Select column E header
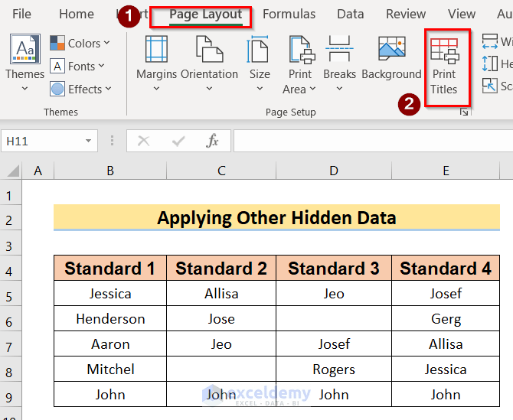513x420 pixels. point(446,171)
